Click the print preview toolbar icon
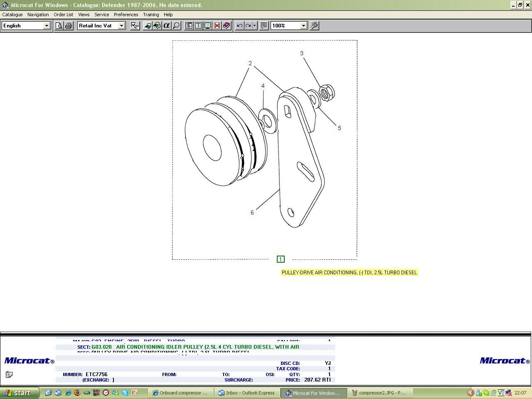Viewport: 532px width, 399px height. [59, 26]
